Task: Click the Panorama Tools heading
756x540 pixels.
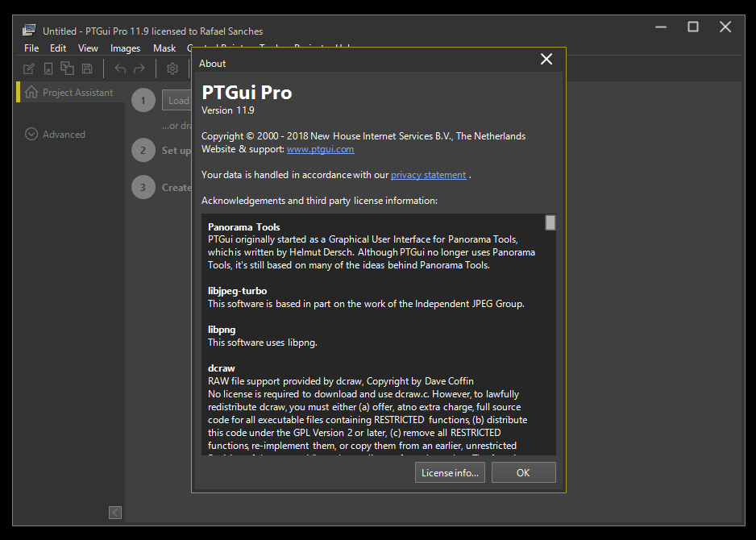Action: point(243,226)
